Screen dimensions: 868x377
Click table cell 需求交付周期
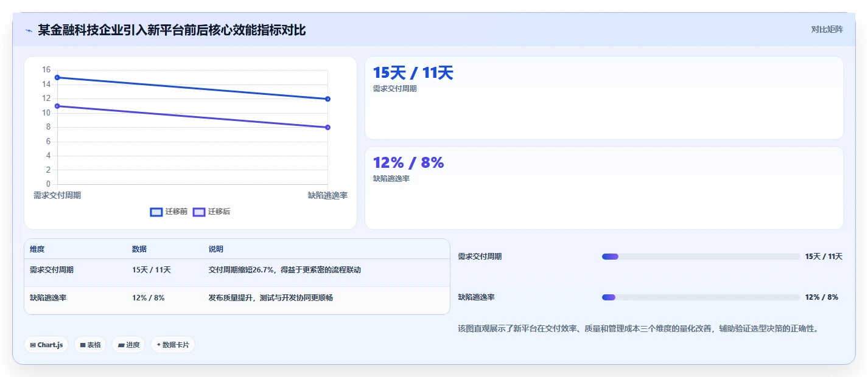coord(52,270)
